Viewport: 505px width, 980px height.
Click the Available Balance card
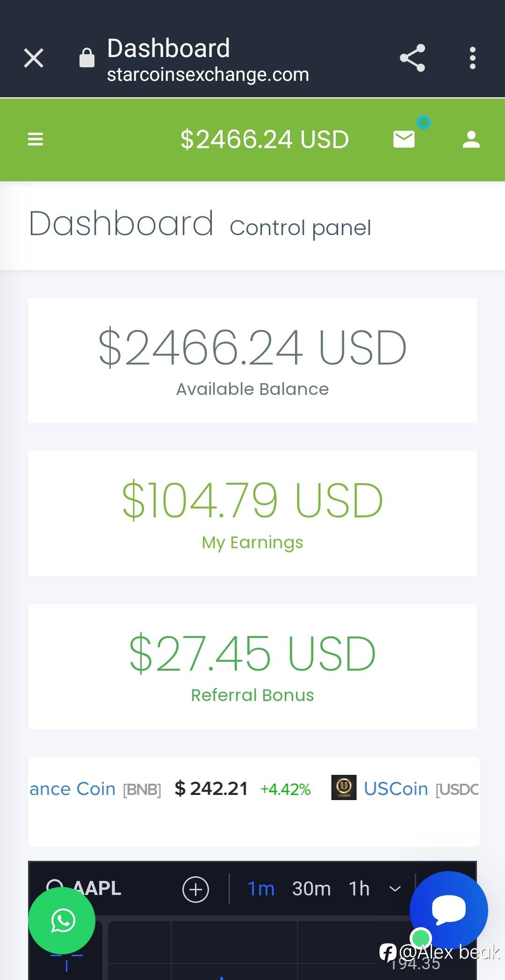pyautogui.click(x=252, y=360)
